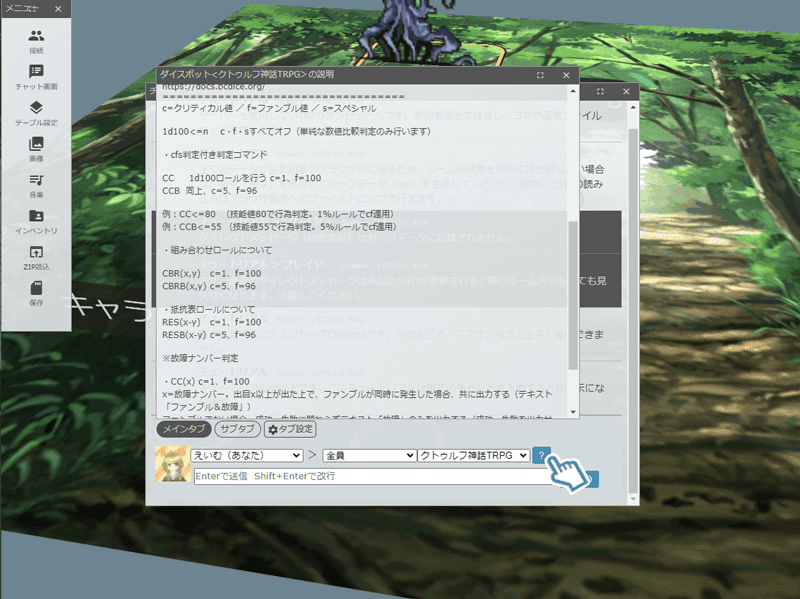Open タブ設定 tab settings
The height and width of the screenshot is (599, 800).
290,429
